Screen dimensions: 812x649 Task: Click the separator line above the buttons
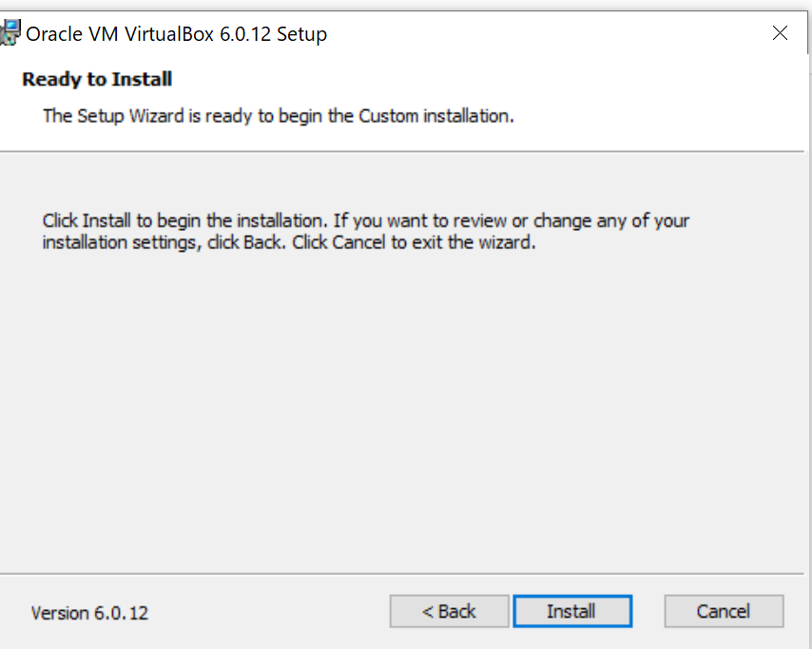coord(402,573)
